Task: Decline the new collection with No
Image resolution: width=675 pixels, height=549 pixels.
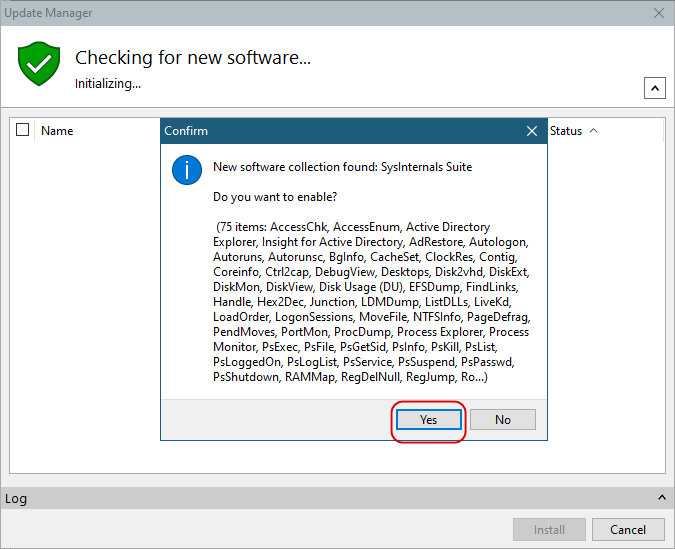Action: (x=502, y=419)
